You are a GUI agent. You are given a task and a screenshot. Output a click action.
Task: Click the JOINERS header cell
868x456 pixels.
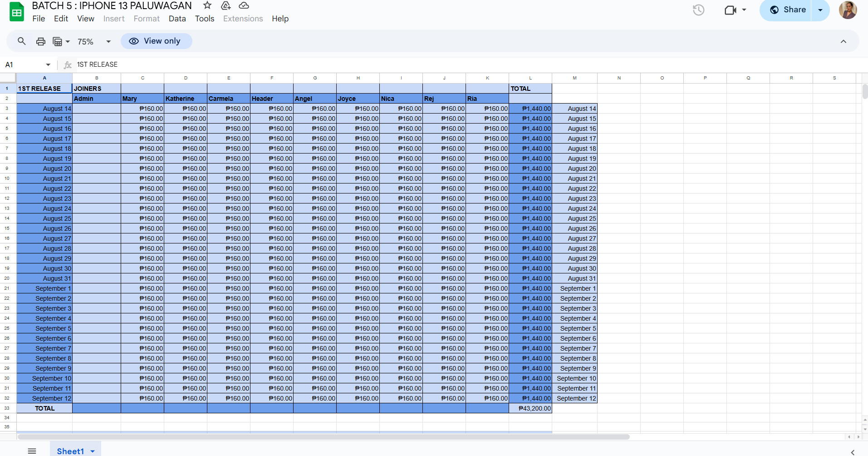point(97,89)
